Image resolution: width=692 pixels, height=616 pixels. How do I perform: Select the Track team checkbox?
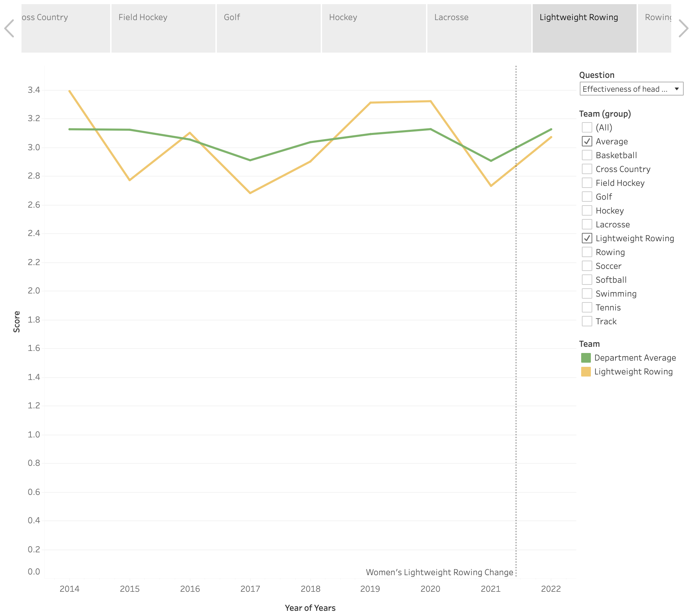(x=587, y=321)
